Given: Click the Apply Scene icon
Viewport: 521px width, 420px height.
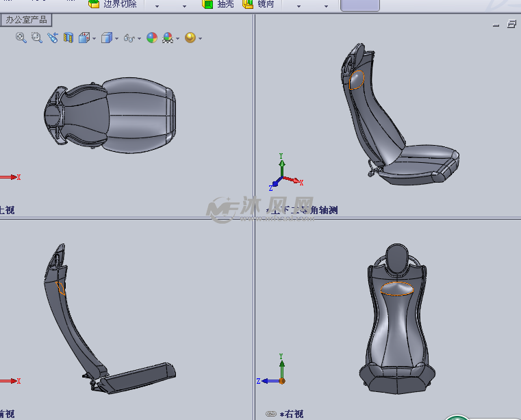Looking at the screenshot, I should (167, 38).
